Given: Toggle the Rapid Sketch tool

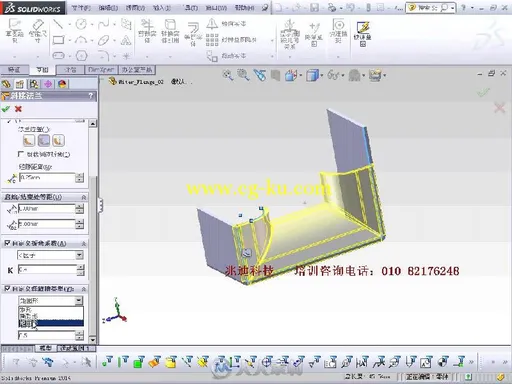Looking at the screenshot, I should click(363, 33).
